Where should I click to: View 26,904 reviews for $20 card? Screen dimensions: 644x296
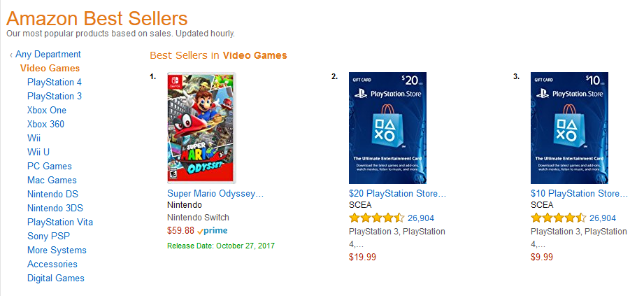[421, 218]
